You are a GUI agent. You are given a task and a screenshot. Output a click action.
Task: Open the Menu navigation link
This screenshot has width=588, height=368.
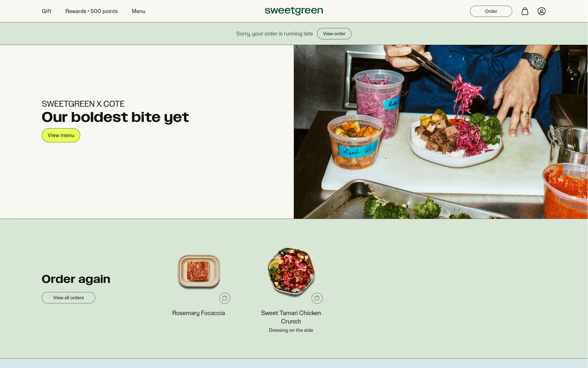click(x=138, y=11)
